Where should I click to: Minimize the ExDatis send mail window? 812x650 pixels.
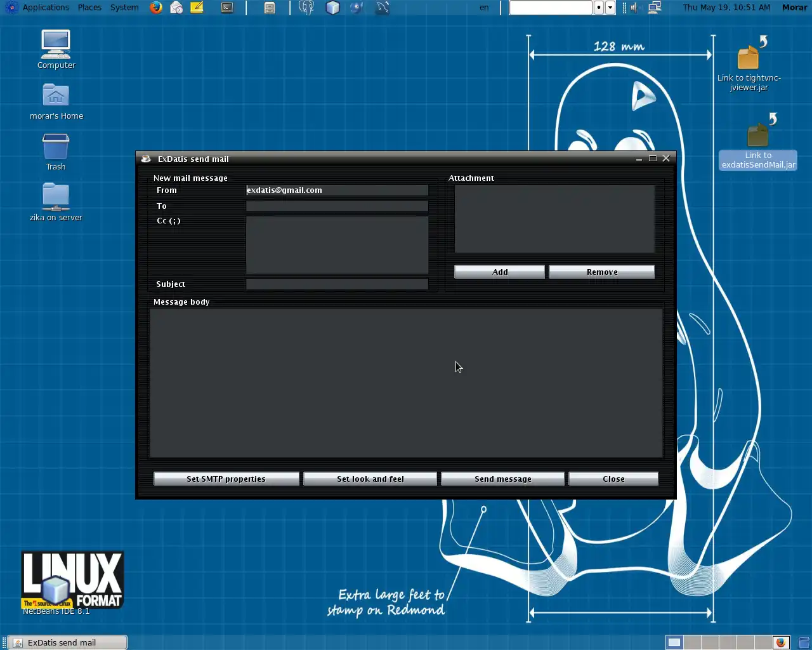click(639, 159)
